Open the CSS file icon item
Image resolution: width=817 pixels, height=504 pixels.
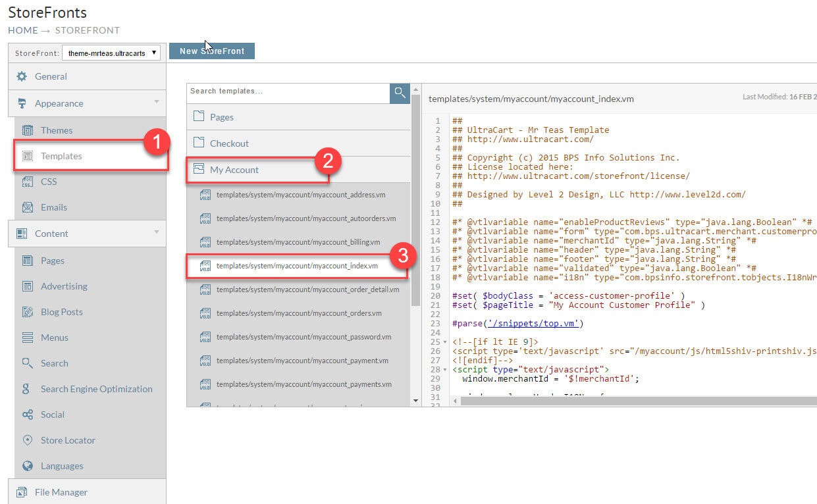click(x=28, y=182)
